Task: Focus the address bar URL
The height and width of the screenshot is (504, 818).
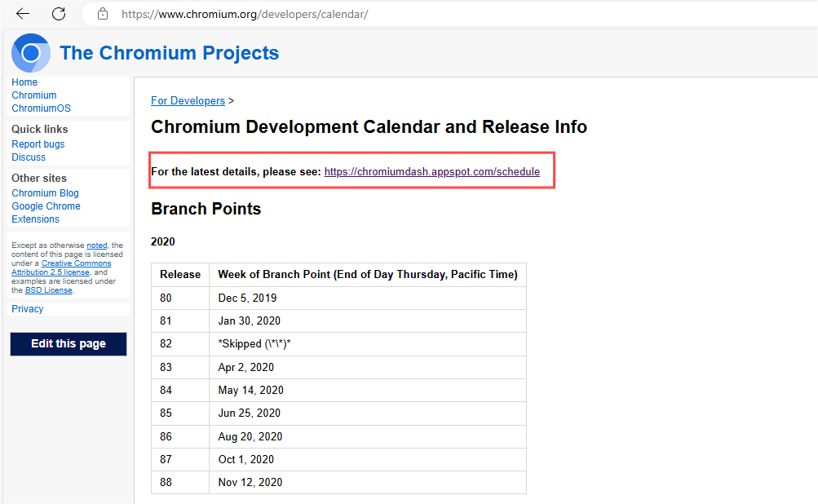Action: (x=245, y=14)
